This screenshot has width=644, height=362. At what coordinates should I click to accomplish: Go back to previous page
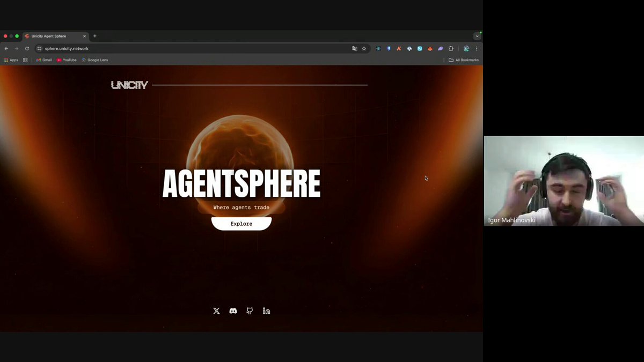pyautogui.click(x=6, y=48)
